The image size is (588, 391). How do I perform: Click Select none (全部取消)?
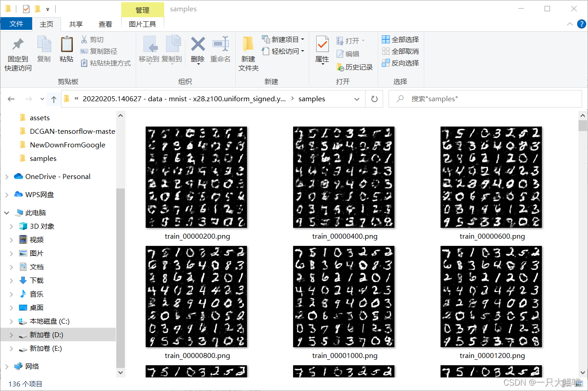point(400,51)
